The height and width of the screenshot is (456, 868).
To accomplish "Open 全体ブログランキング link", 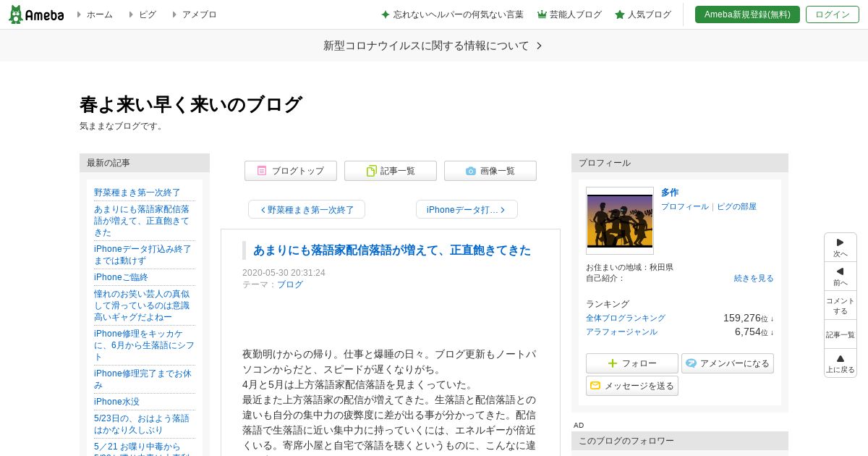I will [x=626, y=318].
